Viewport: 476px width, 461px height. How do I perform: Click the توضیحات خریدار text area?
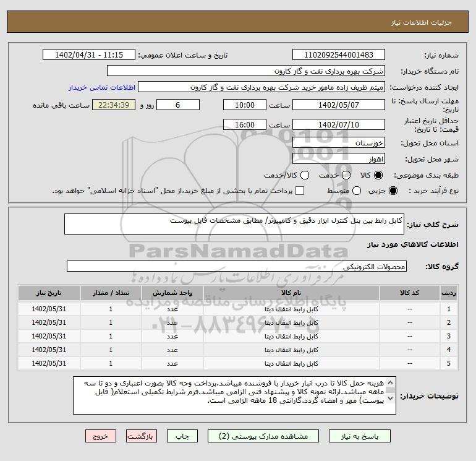tap(234, 395)
